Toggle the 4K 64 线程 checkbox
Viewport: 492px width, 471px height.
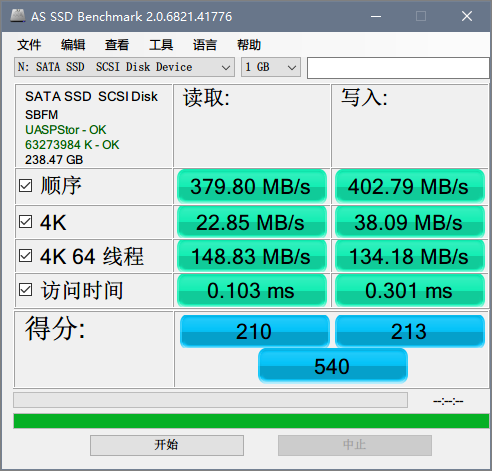[x=26, y=256]
